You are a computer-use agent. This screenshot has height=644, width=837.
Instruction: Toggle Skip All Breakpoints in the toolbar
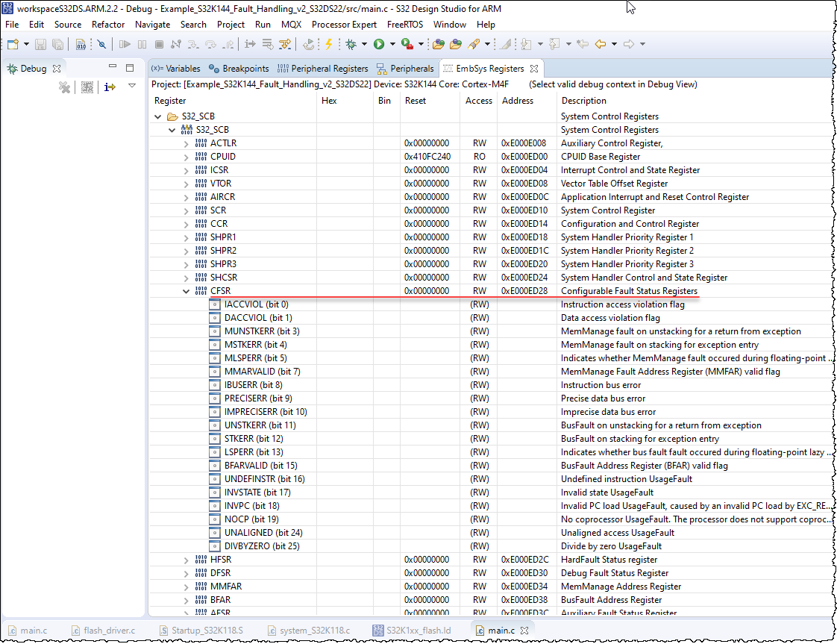point(101,44)
